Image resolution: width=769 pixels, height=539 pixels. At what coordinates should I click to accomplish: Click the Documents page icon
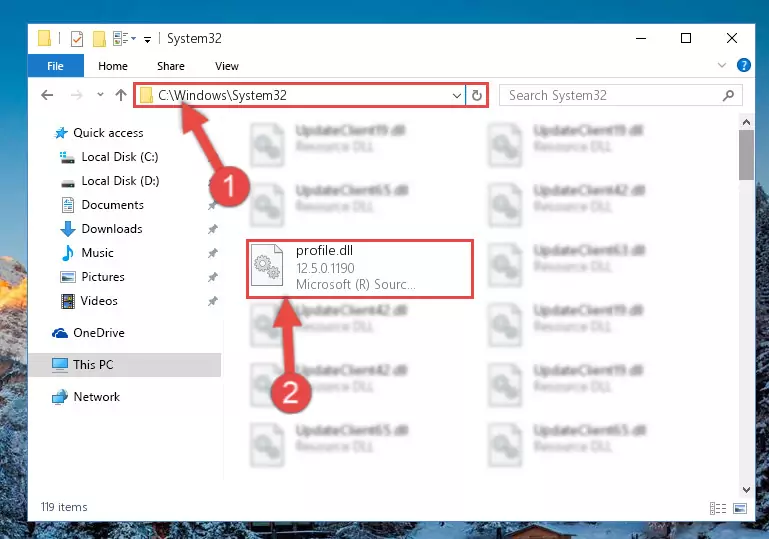point(68,205)
